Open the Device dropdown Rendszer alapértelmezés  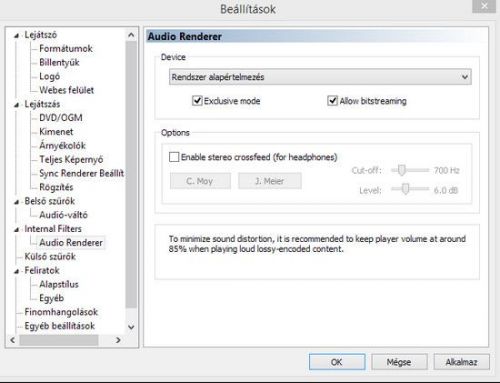click(320, 77)
